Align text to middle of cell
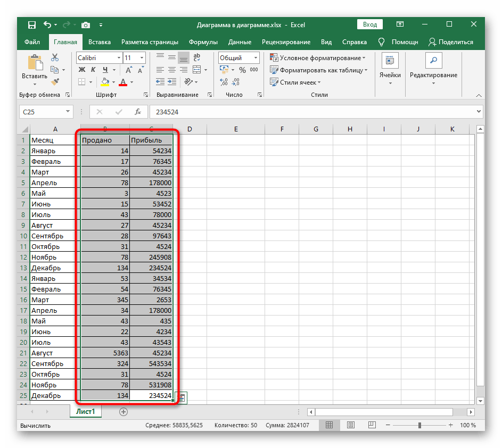The height and width of the screenshot is (448, 502). pyautogui.click(x=172, y=57)
